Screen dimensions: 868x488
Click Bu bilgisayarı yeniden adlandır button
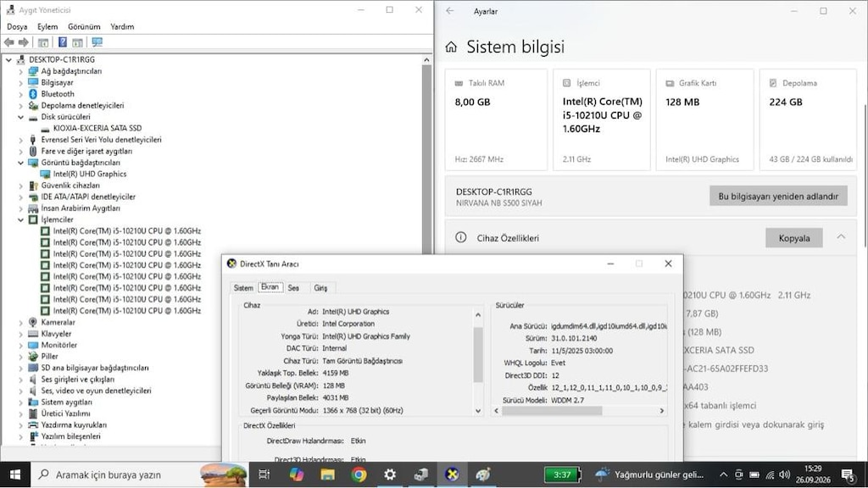click(x=778, y=196)
